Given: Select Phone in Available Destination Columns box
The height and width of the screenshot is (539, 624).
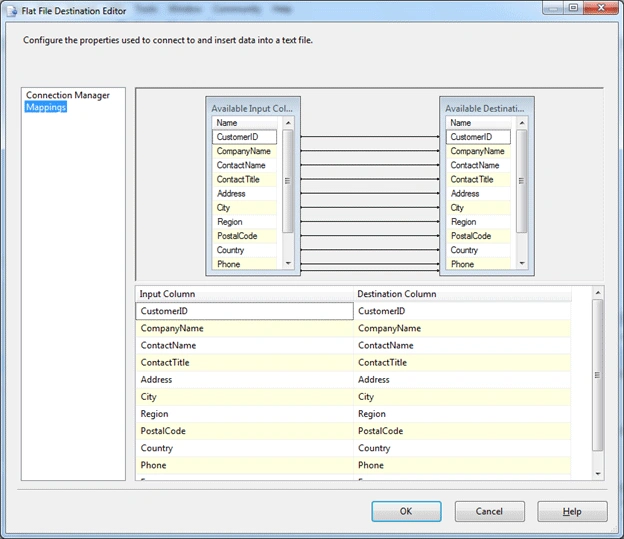Looking at the screenshot, I should 478,264.
